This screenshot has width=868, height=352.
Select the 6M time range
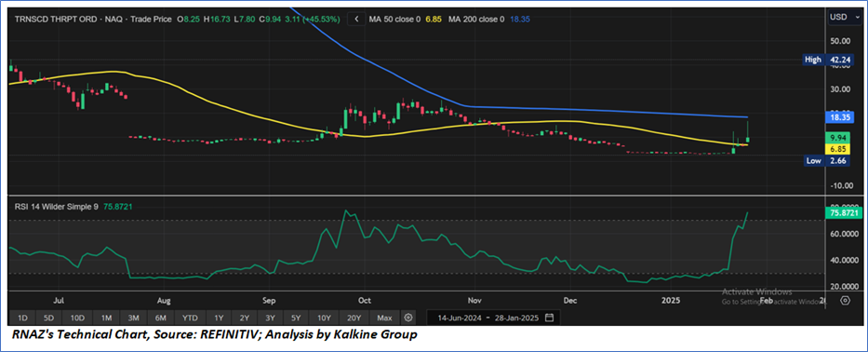tap(161, 318)
